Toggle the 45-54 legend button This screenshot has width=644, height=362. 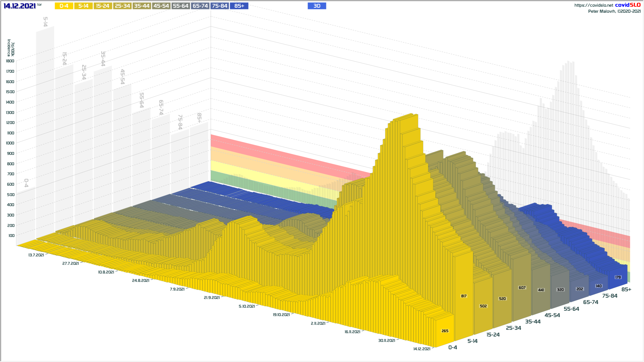(161, 6)
